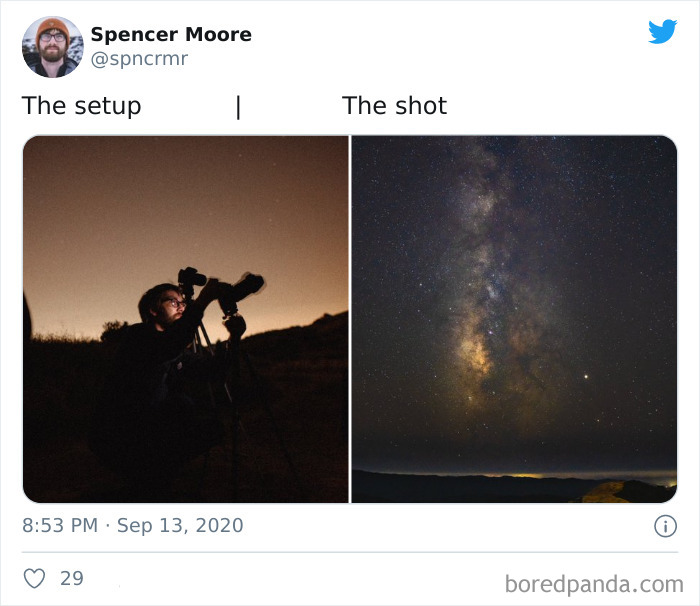
Task: Open the right Milky Way photo
Action: pos(514,319)
